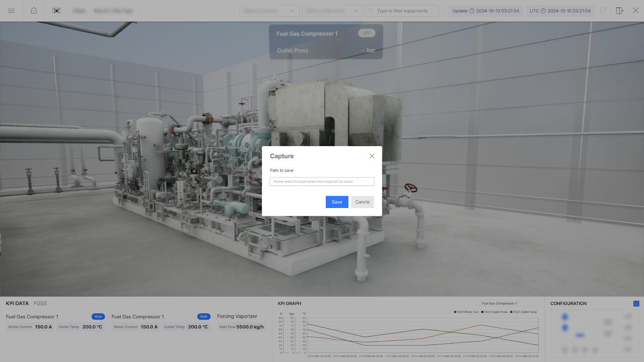Click the Korean flag language icon
Image resolution: width=644 pixels, height=362 pixels.
tap(56, 11)
